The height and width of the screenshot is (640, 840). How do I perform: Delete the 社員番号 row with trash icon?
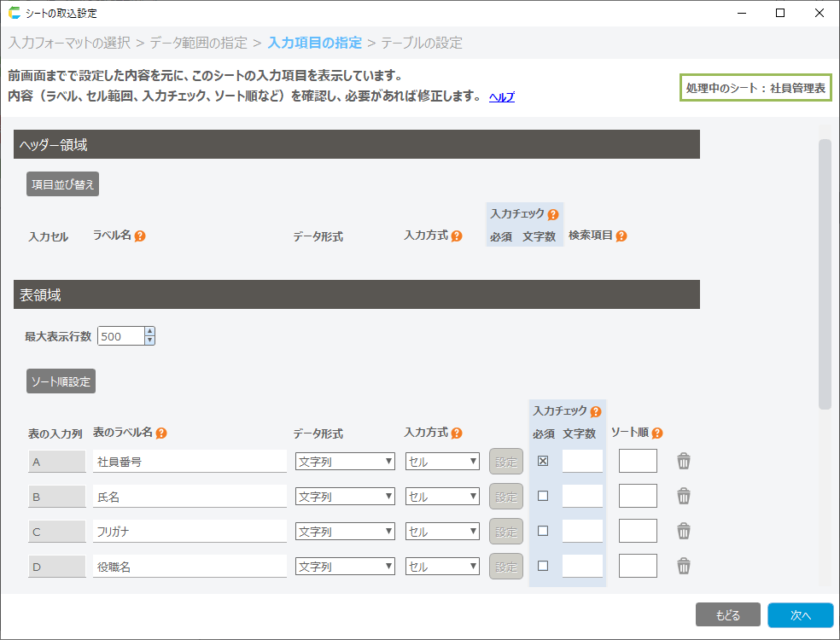(684, 462)
